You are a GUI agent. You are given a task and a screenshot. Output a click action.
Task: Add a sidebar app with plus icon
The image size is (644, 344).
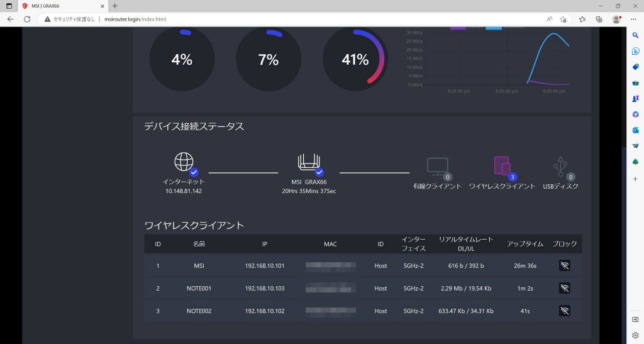(x=635, y=179)
